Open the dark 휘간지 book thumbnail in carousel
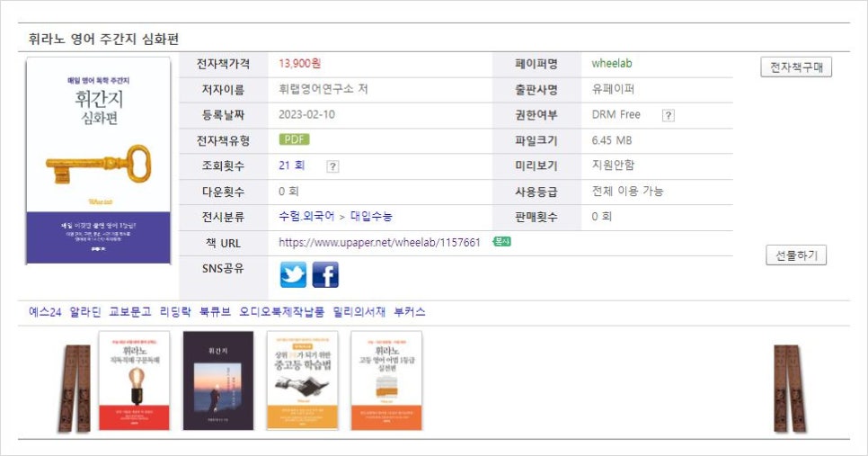Viewport: 868px width, 456px height. tap(218, 380)
